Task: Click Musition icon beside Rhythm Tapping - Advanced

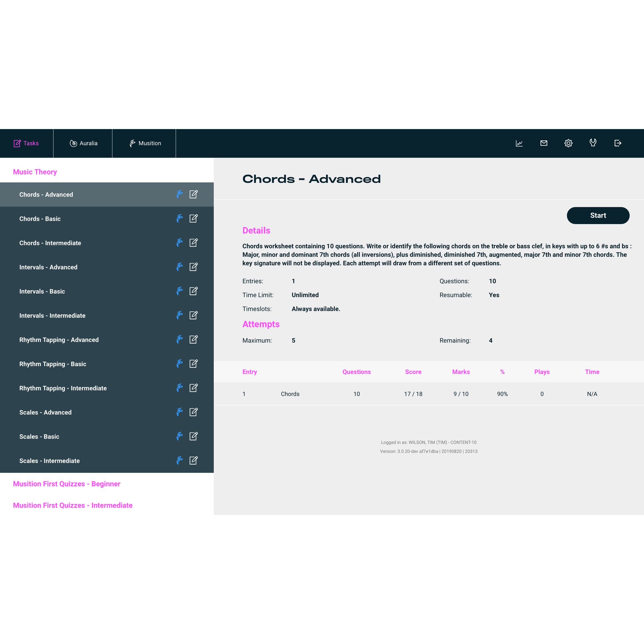Action: coord(179,340)
